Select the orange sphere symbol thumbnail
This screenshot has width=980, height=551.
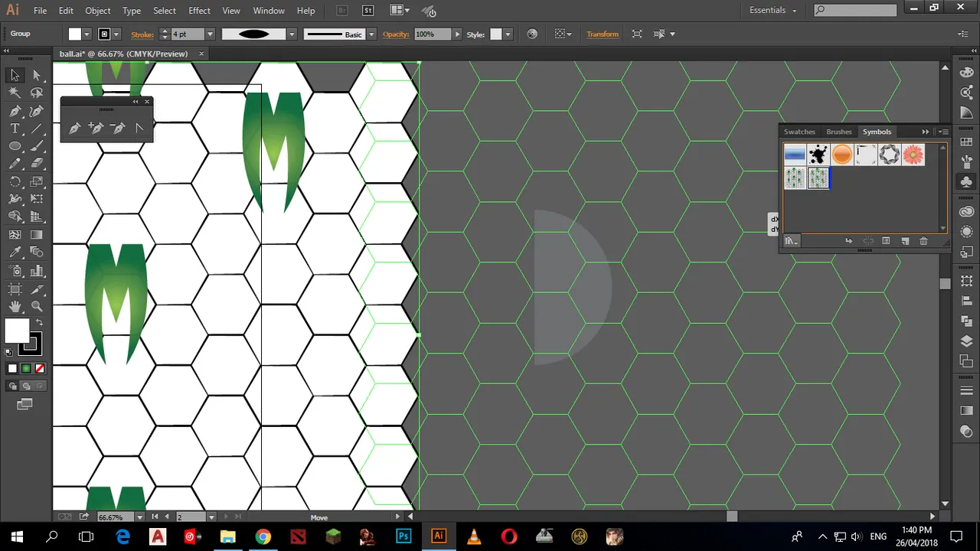click(x=842, y=155)
